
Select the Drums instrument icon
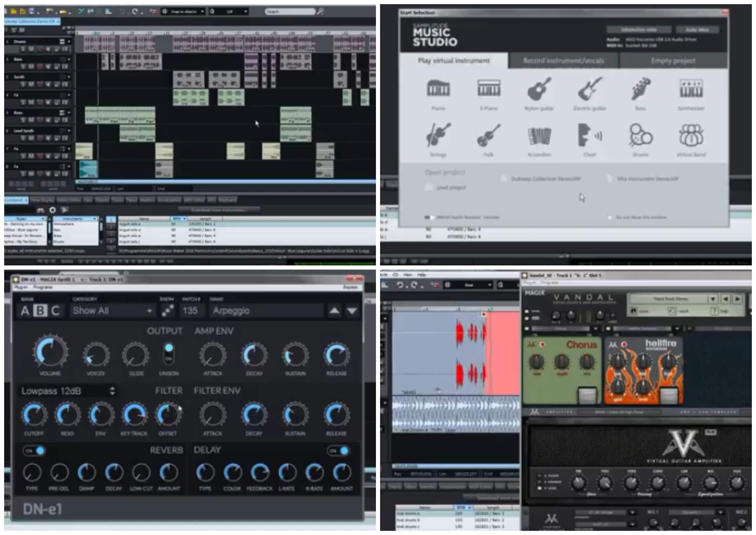tap(641, 135)
